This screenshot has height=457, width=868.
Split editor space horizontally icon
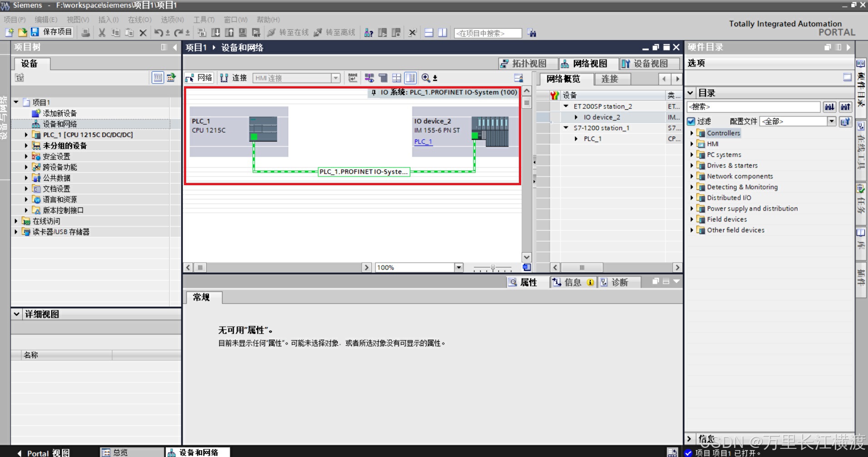pos(429,33)
